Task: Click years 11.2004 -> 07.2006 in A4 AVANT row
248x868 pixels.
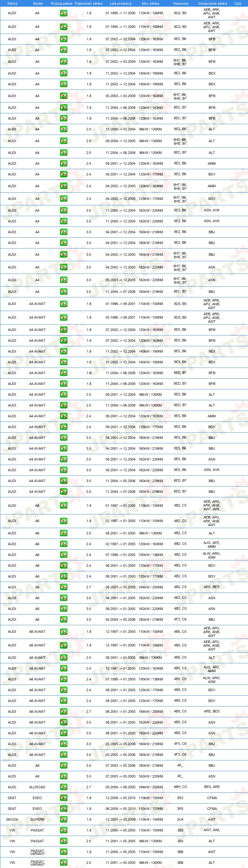Action: point(121,492)
